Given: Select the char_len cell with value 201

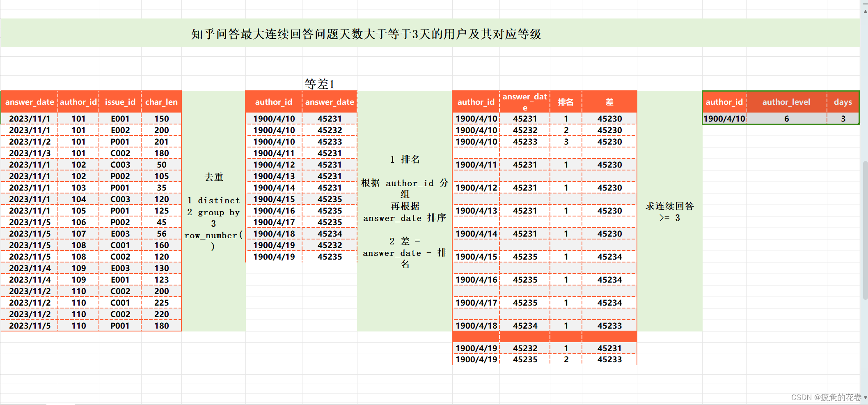Looking at the screenshot, I should click(161, 142).
